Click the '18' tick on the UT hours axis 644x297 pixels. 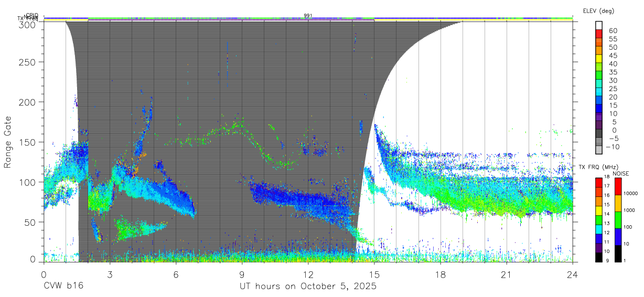coord(441,274)
